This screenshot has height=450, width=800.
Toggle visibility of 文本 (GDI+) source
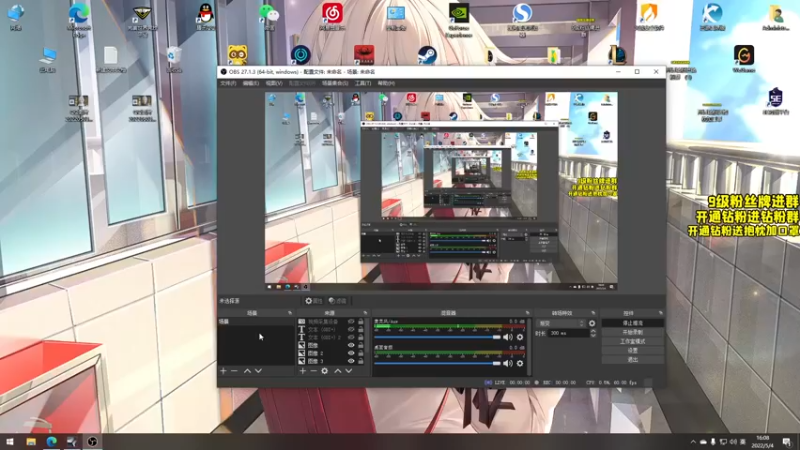coord(351,330)
